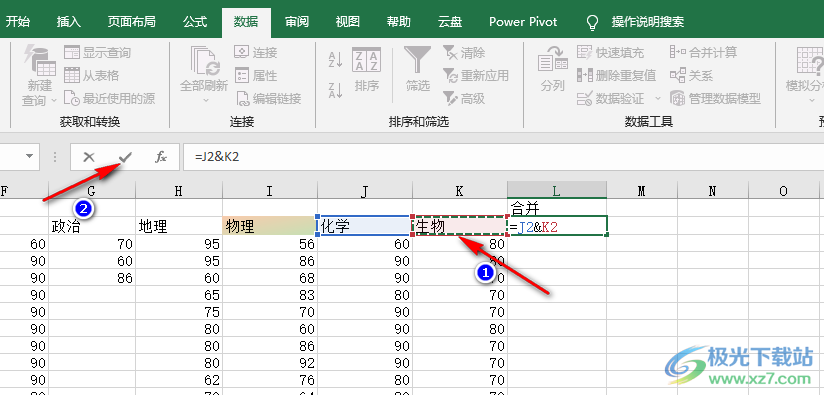Click Connections (连接) button
The height and width of the screenshot is (395, 824).
coord(256,53)
